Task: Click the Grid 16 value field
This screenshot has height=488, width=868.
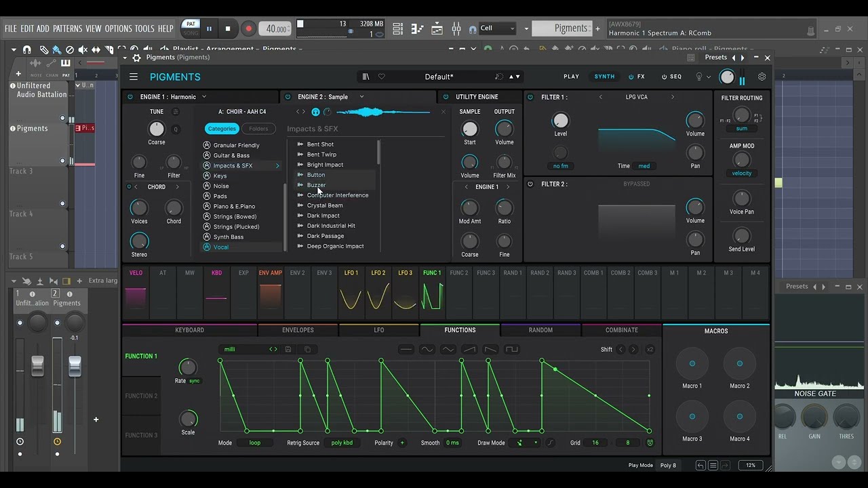Action: (x=595, y=443)
